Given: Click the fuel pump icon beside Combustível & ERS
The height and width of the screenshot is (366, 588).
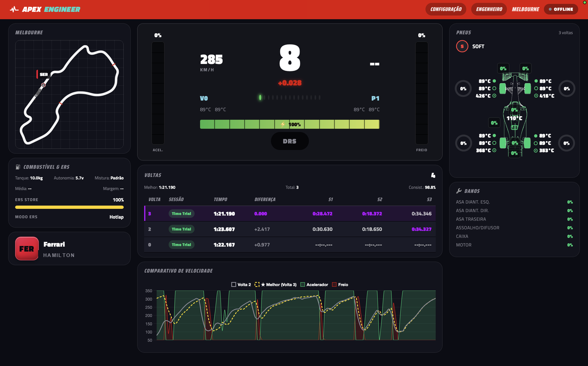Looking at the screenshot, I should coord(17,167).
